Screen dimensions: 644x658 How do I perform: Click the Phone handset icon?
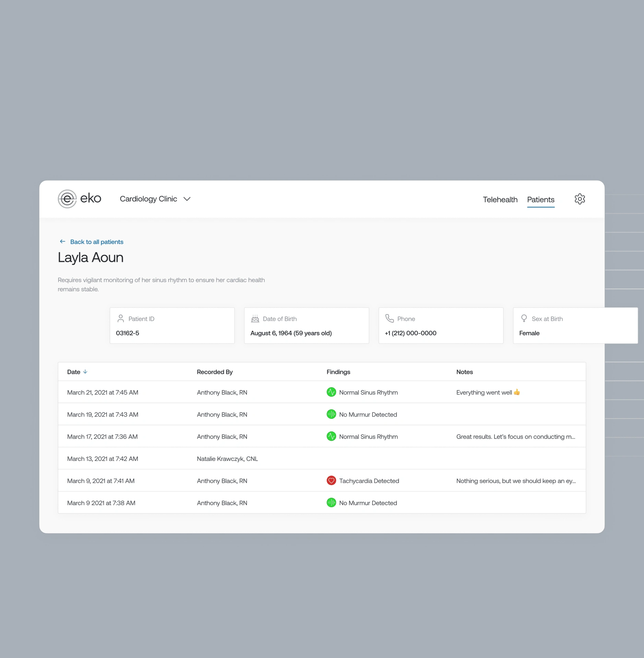(390, 319)
